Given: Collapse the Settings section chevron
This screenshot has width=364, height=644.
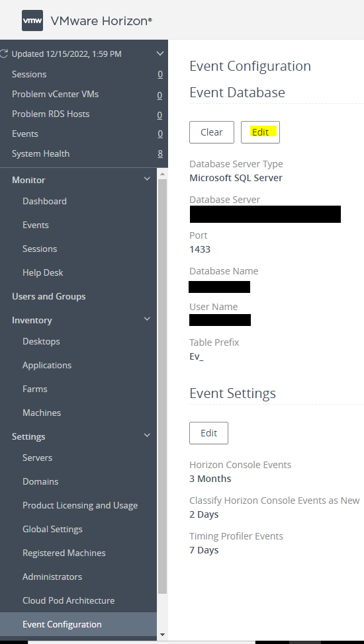Looking at the screenshot, I should (x=147, y=435).
